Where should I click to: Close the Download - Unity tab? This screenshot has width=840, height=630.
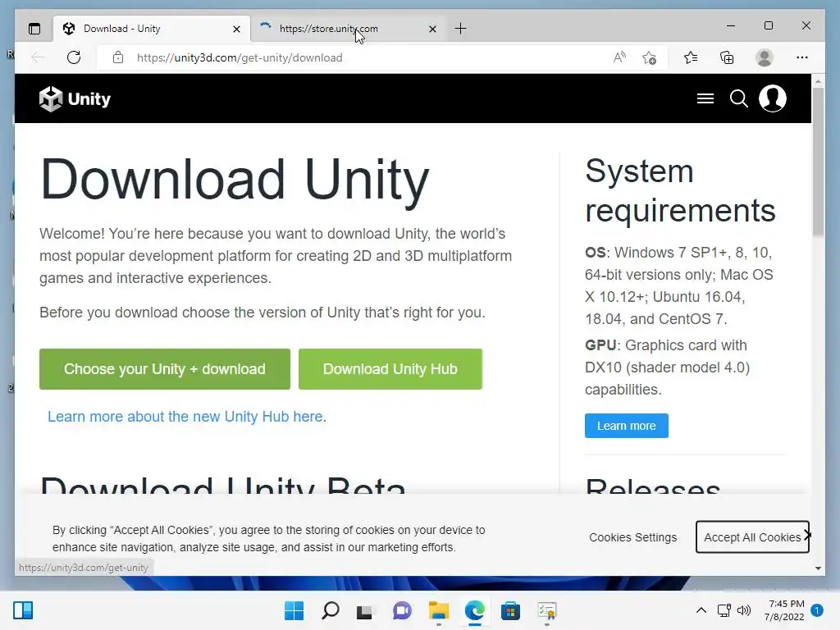pos(236,29)
